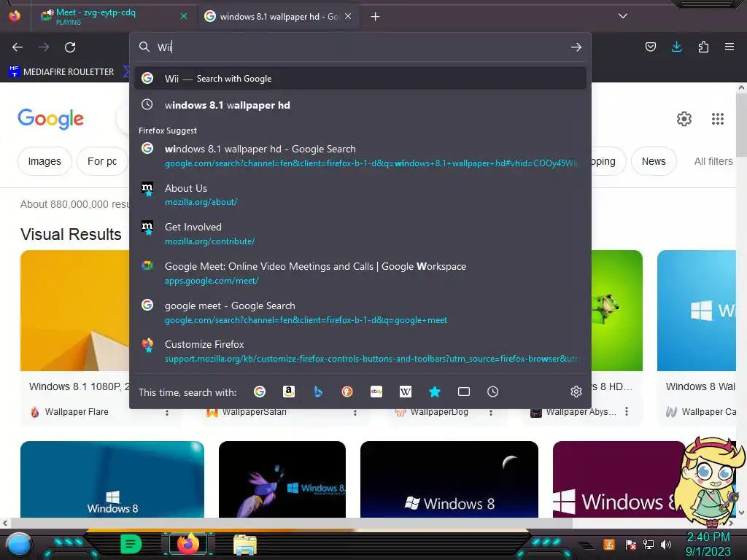The height and width of the screenshot is (560, 747).
Task: Open the Windows 8 moon wallpaper thumbnail
Action: pyautogui.click(x=449, y=479)
